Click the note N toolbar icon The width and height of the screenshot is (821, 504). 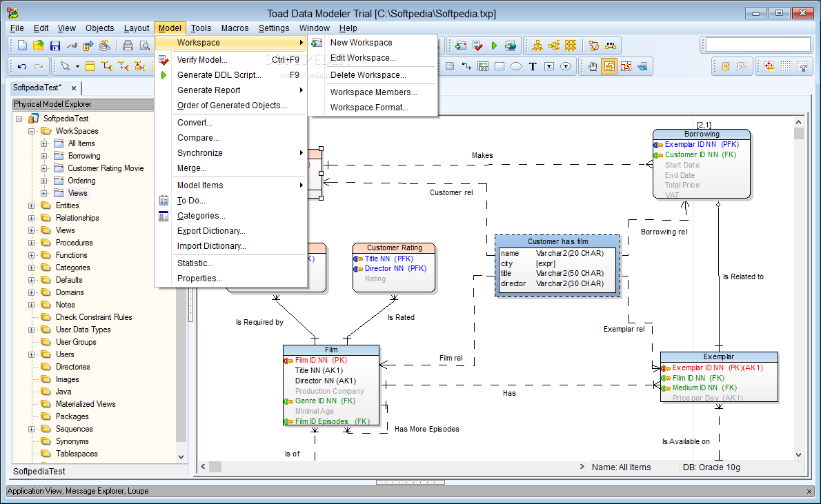pos(726,66)
